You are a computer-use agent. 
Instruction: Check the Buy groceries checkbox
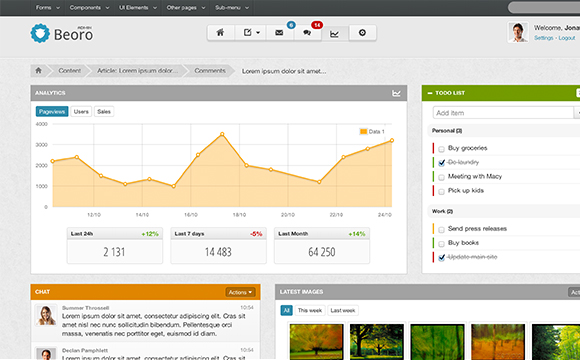coord(441,149)
